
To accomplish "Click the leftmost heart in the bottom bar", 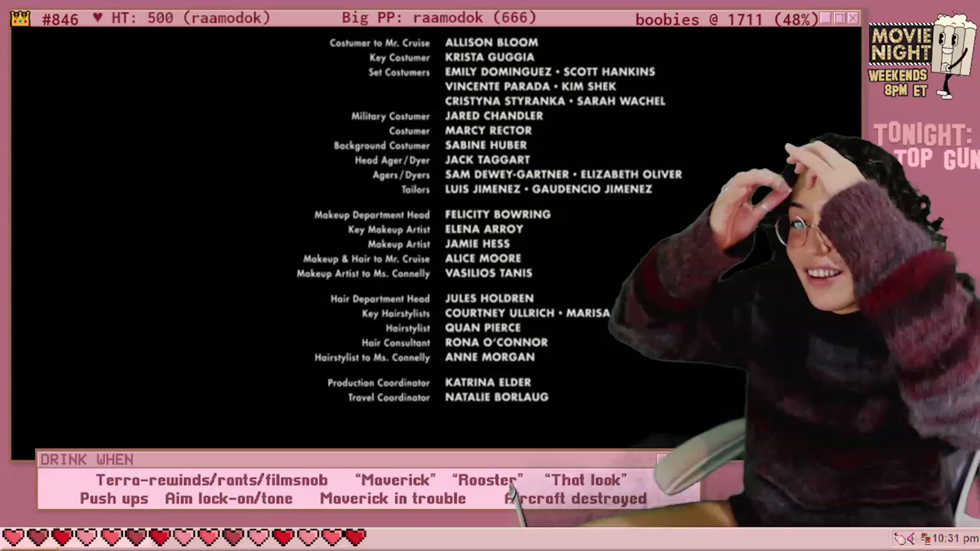I will tap(13, 537).
